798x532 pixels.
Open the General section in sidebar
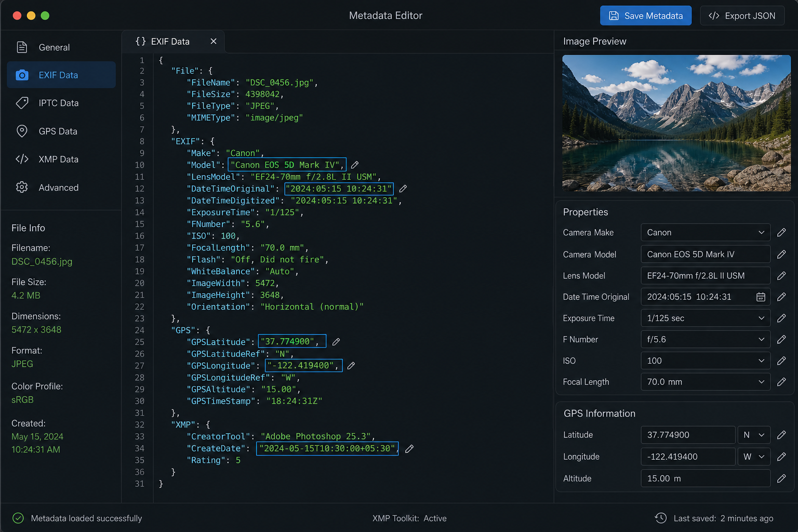[x=61, y=47]
